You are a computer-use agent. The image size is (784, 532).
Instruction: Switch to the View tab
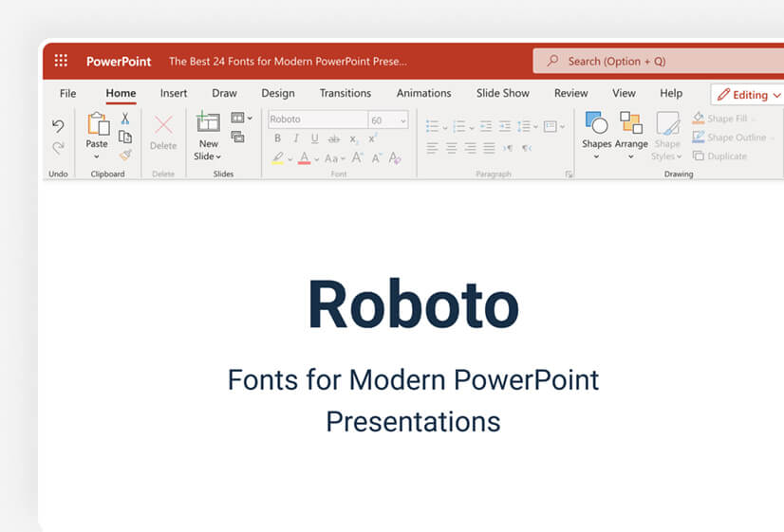[x=624, y=94]
